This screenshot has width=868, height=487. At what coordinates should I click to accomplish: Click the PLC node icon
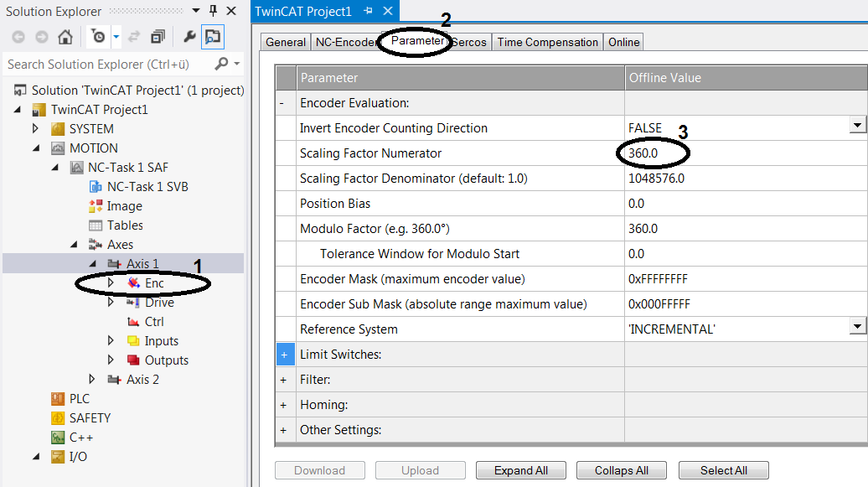58,399
